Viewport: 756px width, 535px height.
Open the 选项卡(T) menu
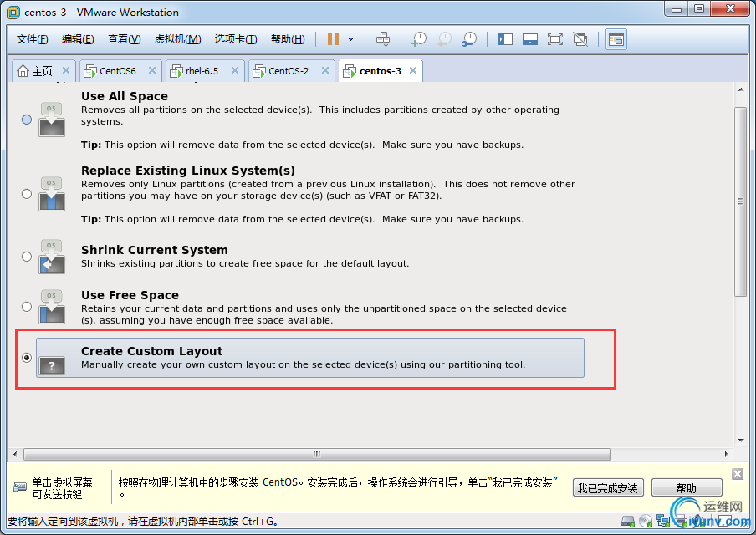(236, 39)
